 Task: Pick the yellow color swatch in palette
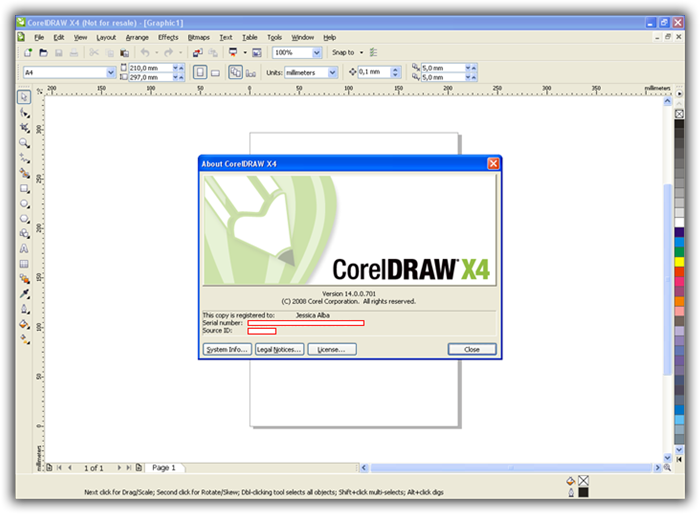(x=679, y=262)
